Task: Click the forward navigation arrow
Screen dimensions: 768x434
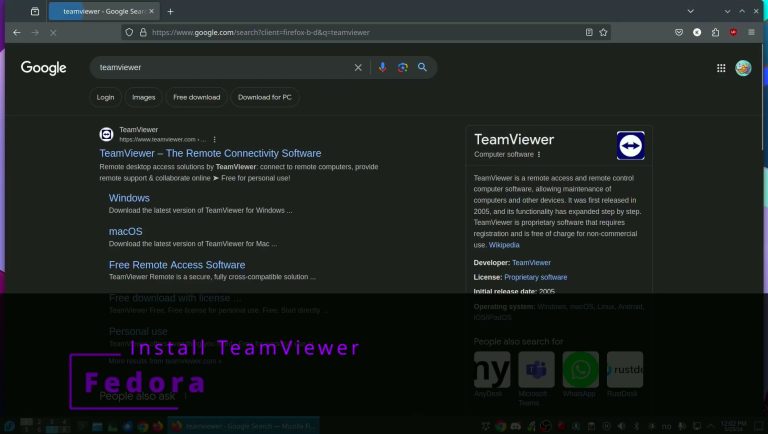Action: [35, 32]
